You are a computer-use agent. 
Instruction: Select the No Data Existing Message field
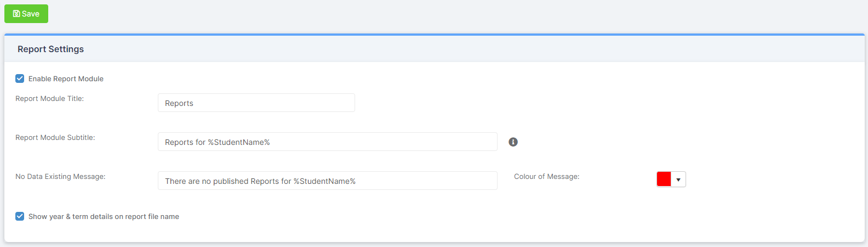point(328,181)
